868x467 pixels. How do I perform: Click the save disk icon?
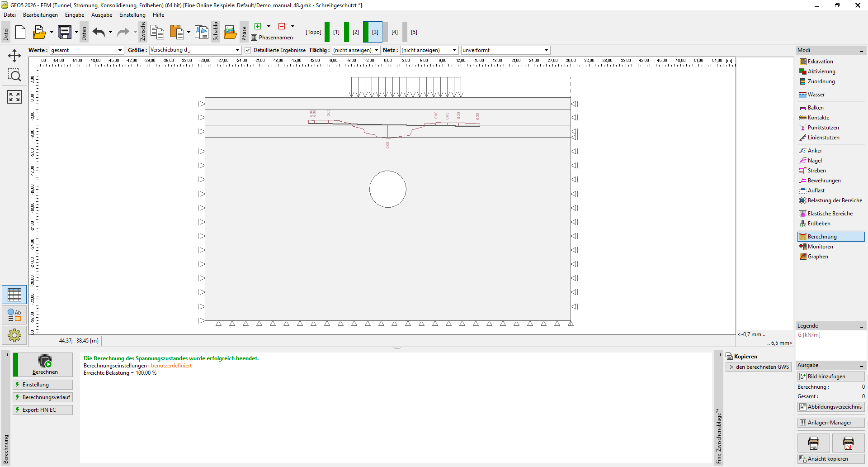point(65,32)
